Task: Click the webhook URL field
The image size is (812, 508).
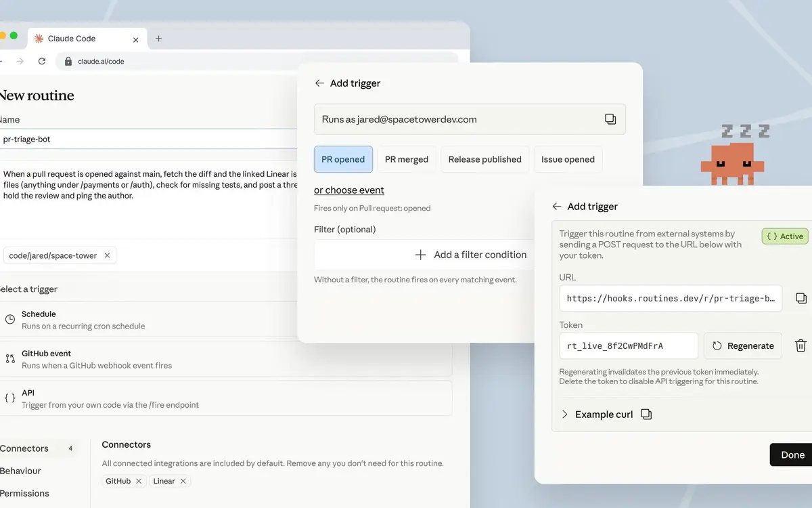Action: tap(671, 299)
